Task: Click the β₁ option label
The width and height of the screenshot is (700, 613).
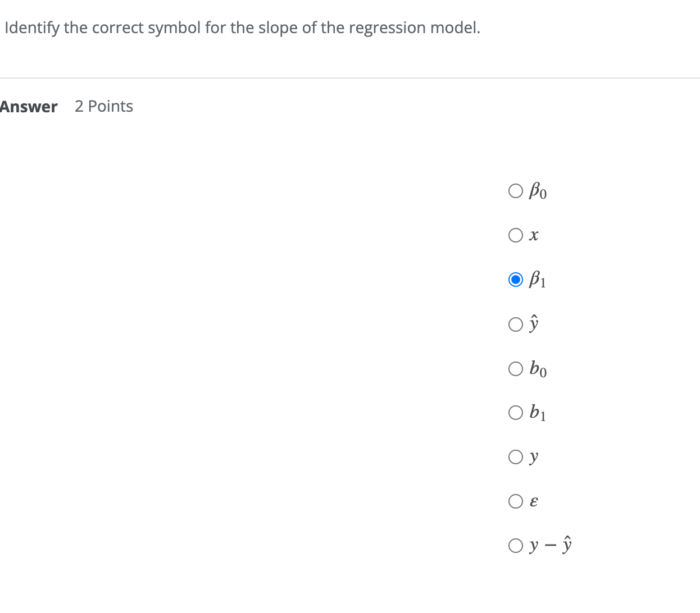Action: pos(537,279)
